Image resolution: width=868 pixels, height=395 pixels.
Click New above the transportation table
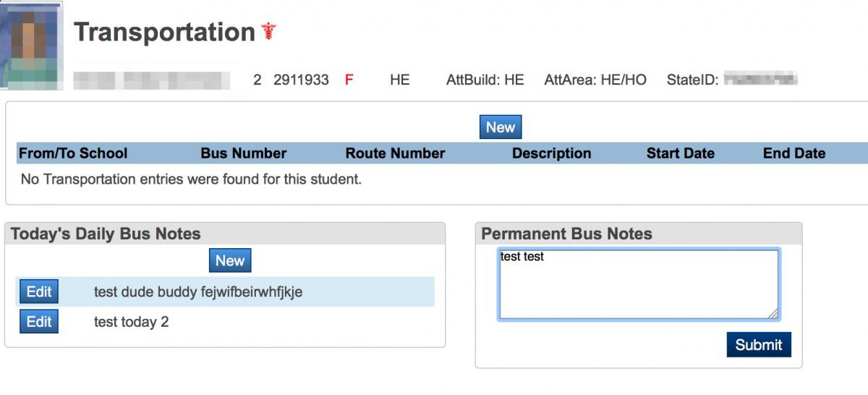tap(500, 127)
